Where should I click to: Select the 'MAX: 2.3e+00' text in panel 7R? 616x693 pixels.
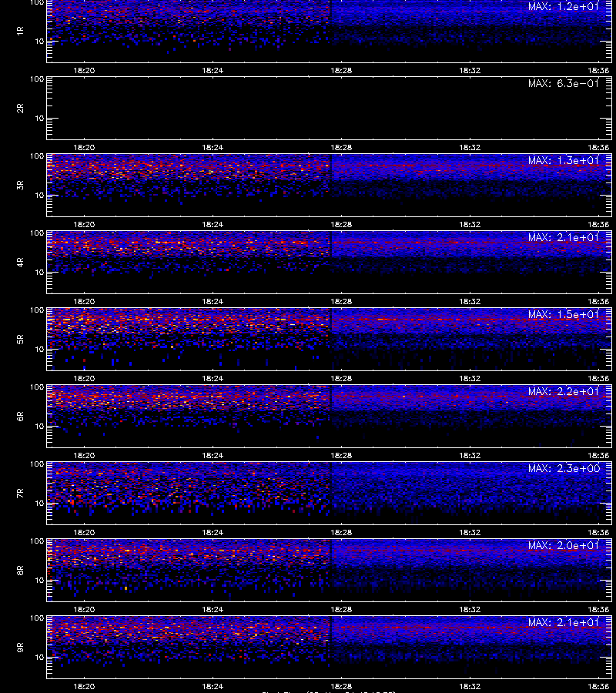(x=564, y=468)
